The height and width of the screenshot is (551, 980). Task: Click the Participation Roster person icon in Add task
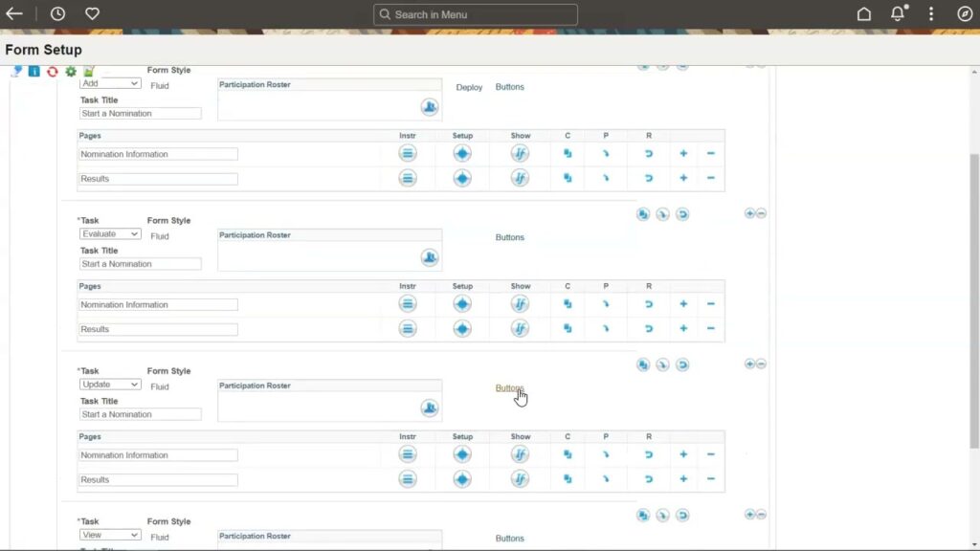(x=429, y=107)
